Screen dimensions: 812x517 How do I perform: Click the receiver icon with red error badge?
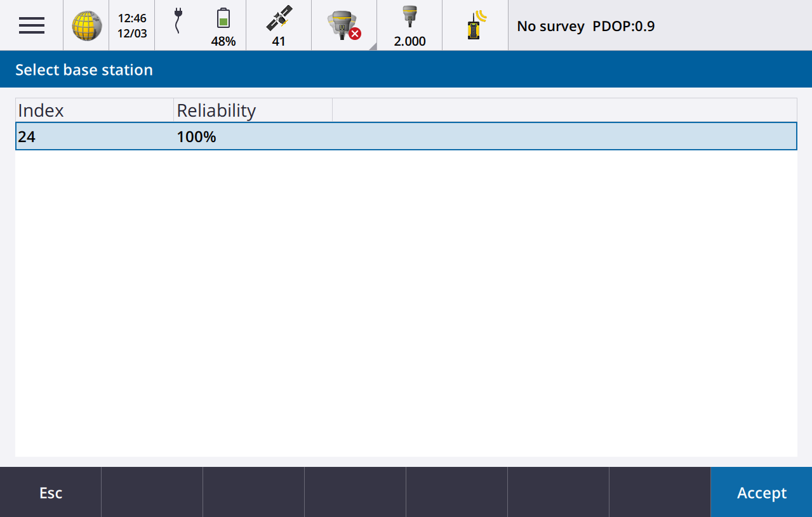coord(344,26)
